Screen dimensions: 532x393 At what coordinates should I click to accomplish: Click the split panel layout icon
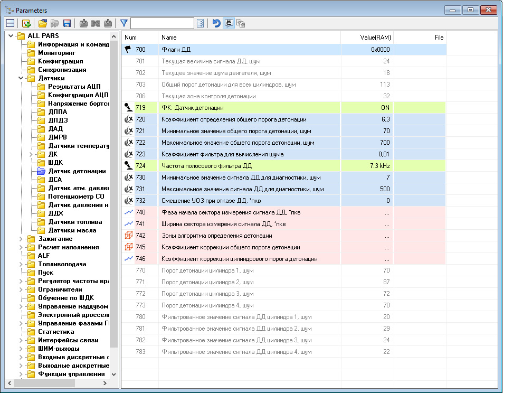pyautogui.click(x=10, y=23)
